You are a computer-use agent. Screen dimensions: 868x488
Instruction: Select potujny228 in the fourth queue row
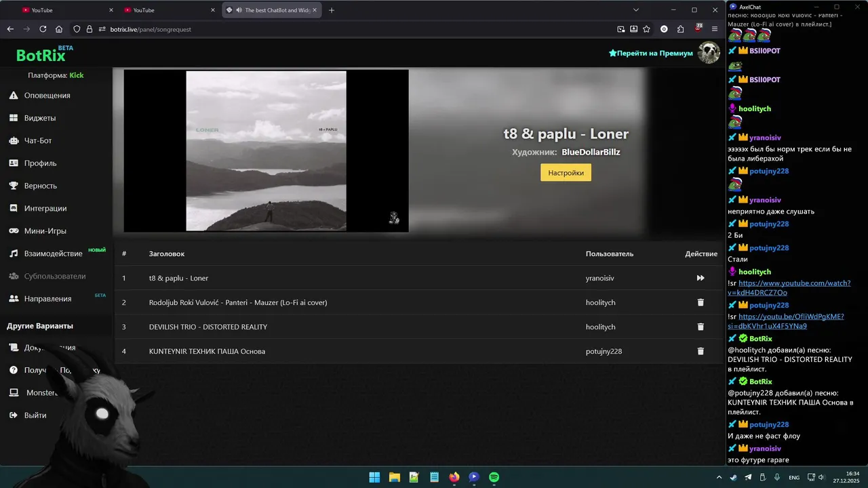[x=604, y=351]
